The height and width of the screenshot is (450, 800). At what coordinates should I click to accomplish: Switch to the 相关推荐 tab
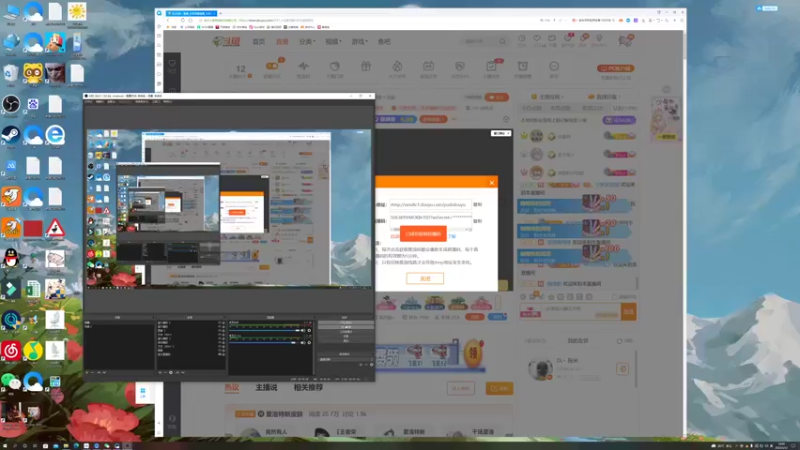coord(308,387)
